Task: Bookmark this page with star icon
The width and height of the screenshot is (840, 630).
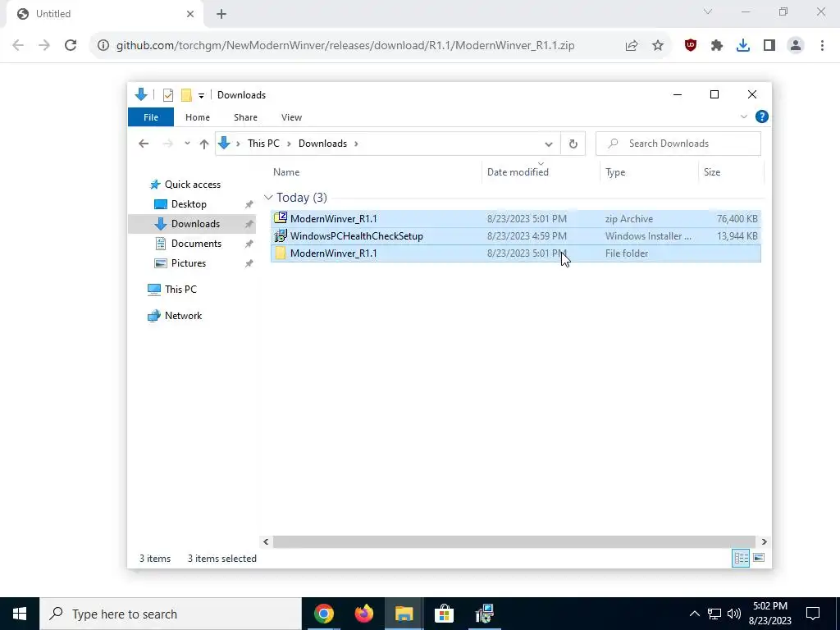Action: coord(658,46)
